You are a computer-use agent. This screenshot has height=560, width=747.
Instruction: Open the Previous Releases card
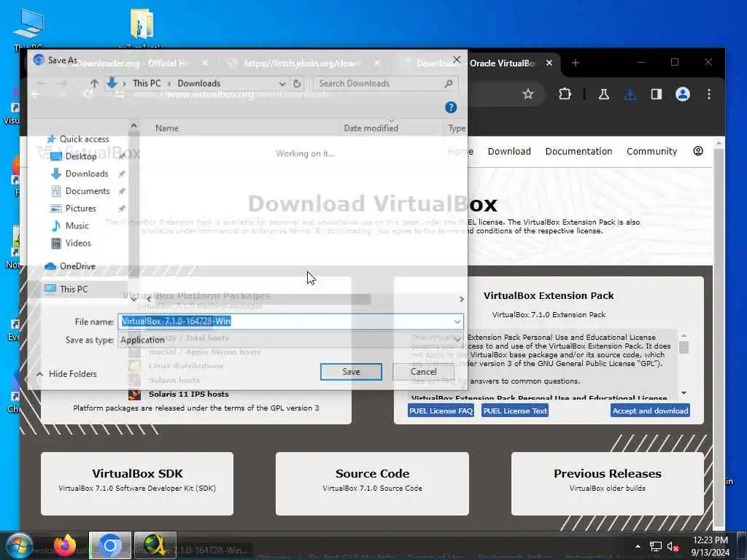608,483
